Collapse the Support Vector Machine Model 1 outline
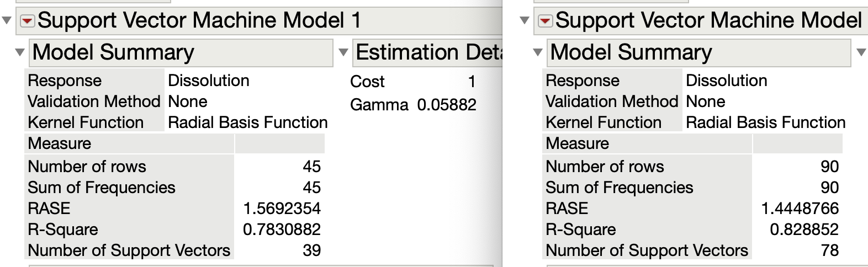This screenshot has width=868, height=267. (x=7, y=21)
